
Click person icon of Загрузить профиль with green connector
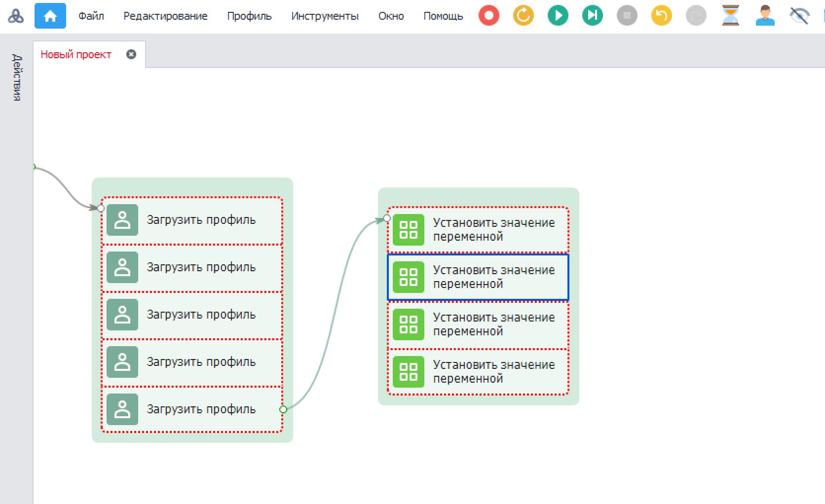click(122, 409)
